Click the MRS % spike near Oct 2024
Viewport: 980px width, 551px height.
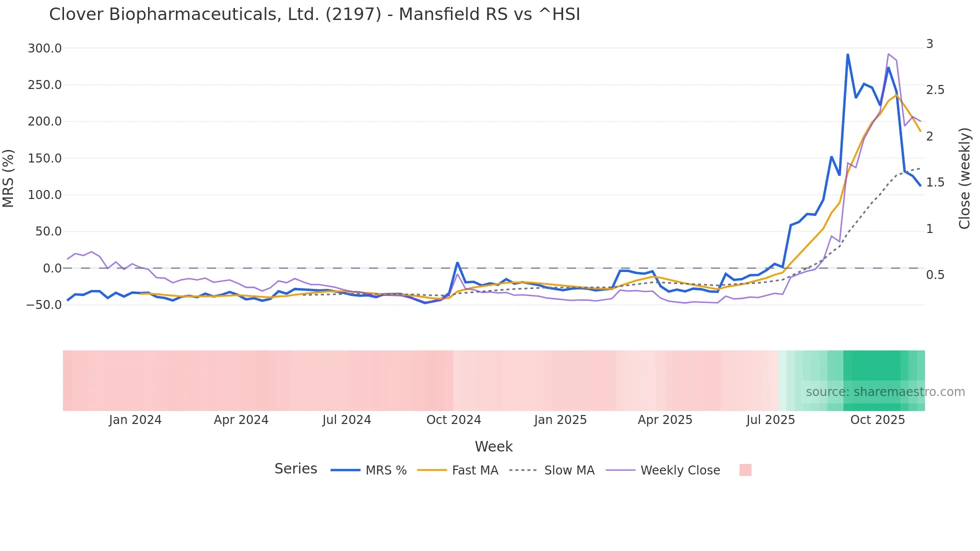tap(457, 262)
